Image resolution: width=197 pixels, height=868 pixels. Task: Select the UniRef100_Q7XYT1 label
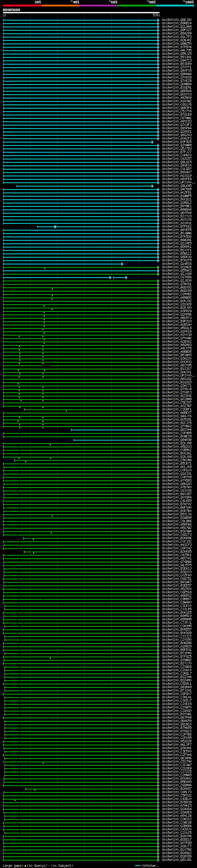click(x=177, y=67)
